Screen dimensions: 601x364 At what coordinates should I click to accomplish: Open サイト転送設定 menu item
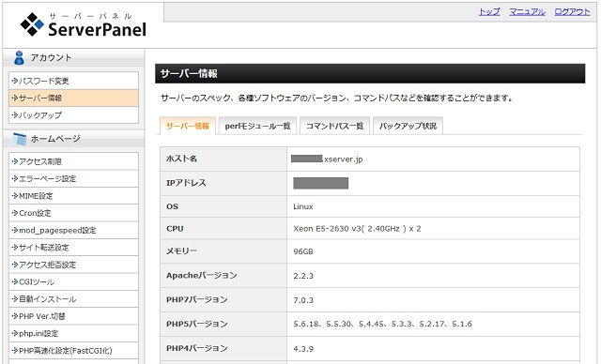73,248
